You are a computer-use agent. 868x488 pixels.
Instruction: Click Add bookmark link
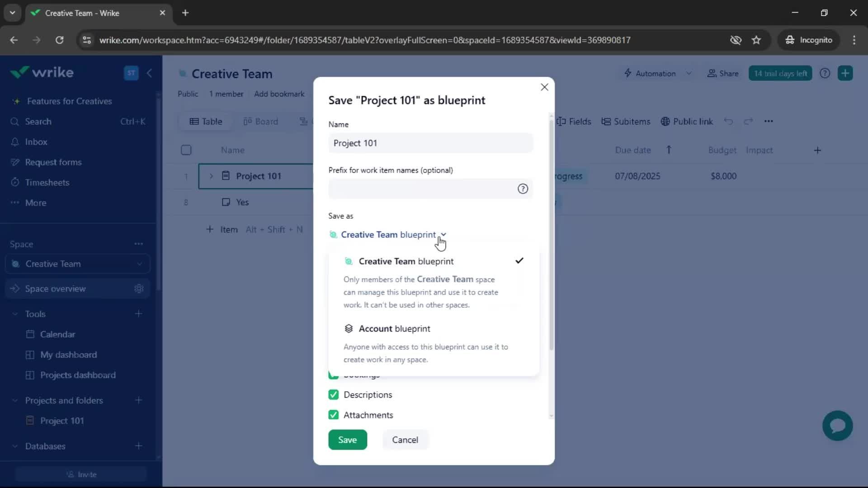279,94
